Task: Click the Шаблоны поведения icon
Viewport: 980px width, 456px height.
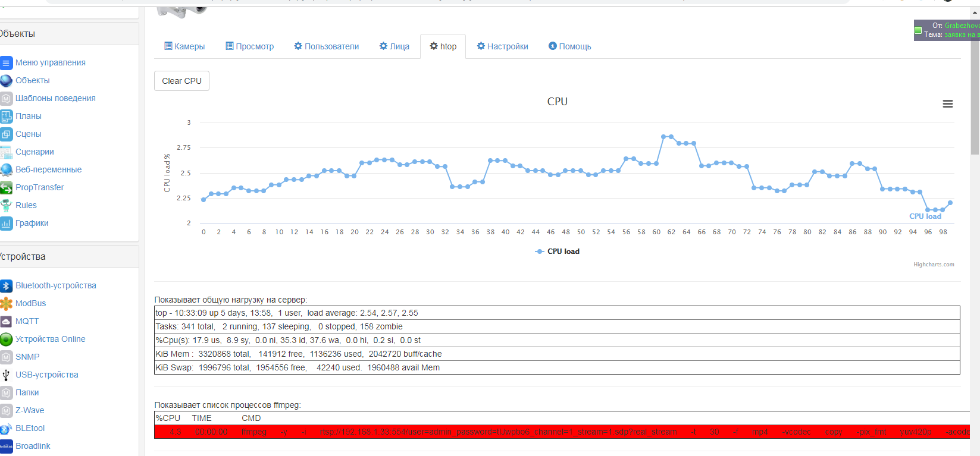Action: coord(6,98)
